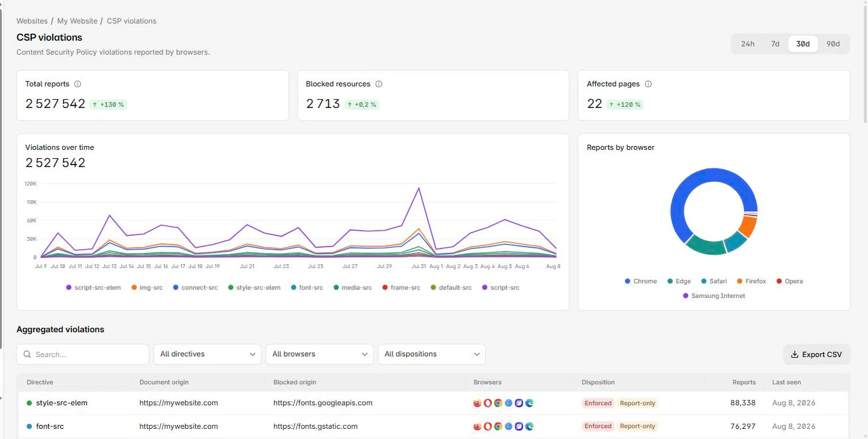The width and height of the screenshot is (868, 439).
Task: Click the Document origin column header
Action: click(164, 382)
